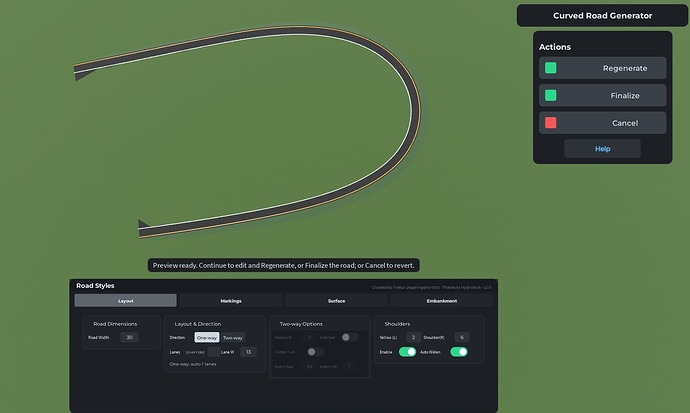Click the Median W input field

(309, 337)
